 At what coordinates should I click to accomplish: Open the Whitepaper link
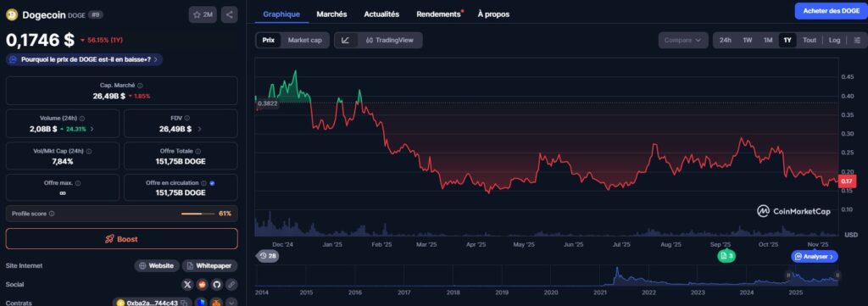point(210,265)
